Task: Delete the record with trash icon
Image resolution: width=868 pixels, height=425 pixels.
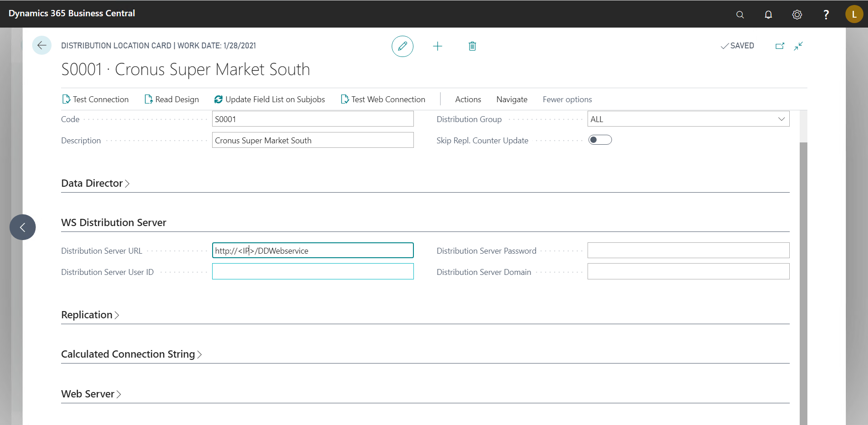Action: tap(472, 46)
